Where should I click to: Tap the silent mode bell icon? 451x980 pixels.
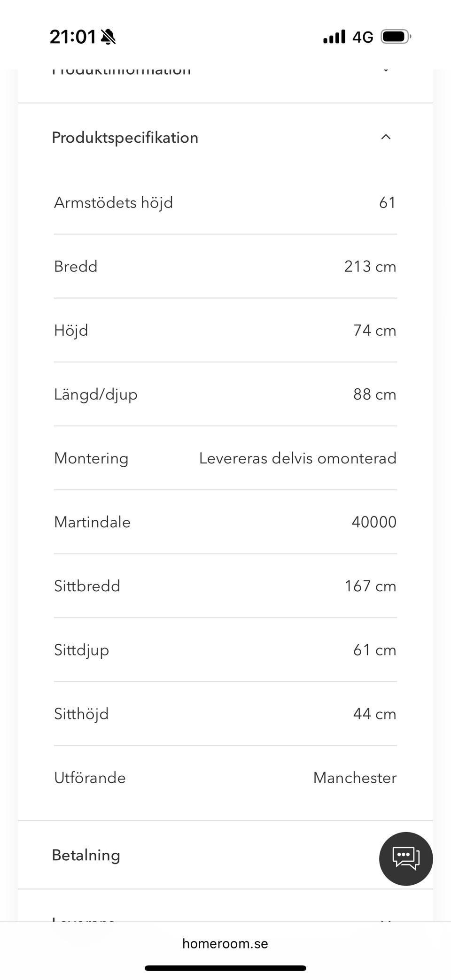(x=109, y=37)
